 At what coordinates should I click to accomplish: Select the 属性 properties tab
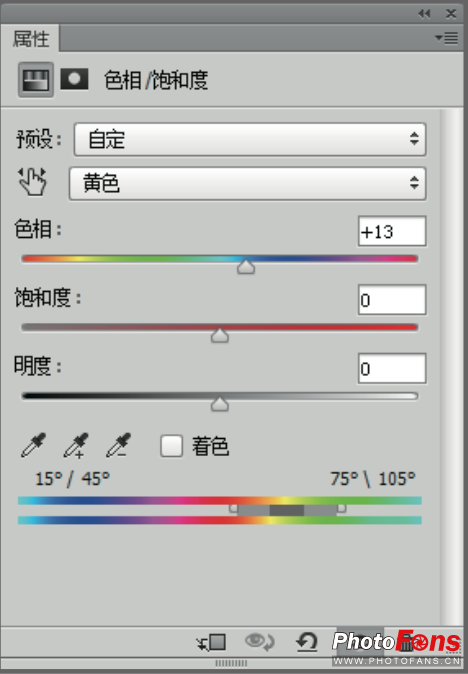point(31,39)
